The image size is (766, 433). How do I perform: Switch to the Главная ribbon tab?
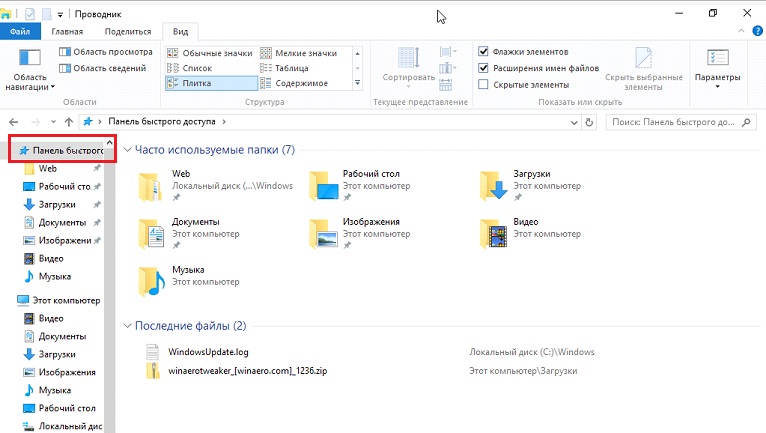[67, 31]
